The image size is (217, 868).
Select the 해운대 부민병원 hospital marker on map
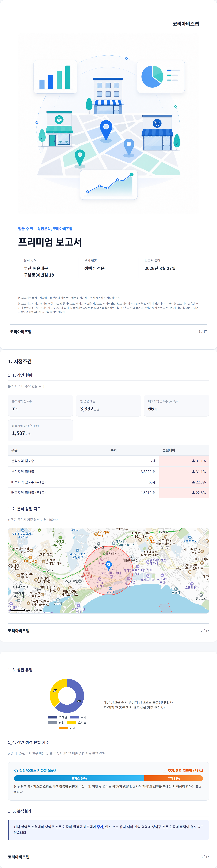(87, 569)
